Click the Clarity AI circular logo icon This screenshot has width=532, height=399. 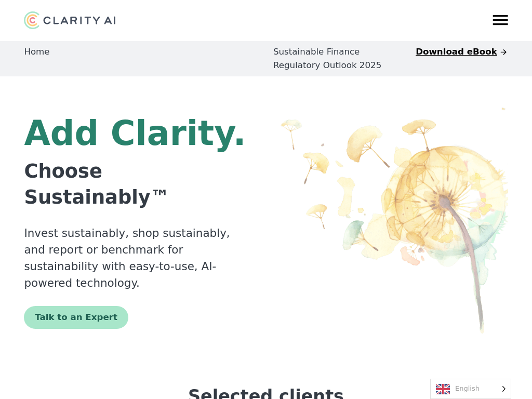(32, 20)
